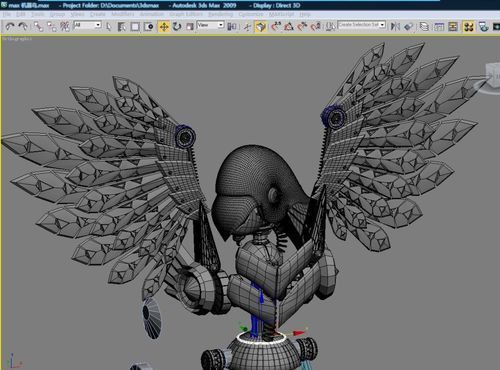
Task: Open the View coordinate system dropdown
Action: click(210, 25)
